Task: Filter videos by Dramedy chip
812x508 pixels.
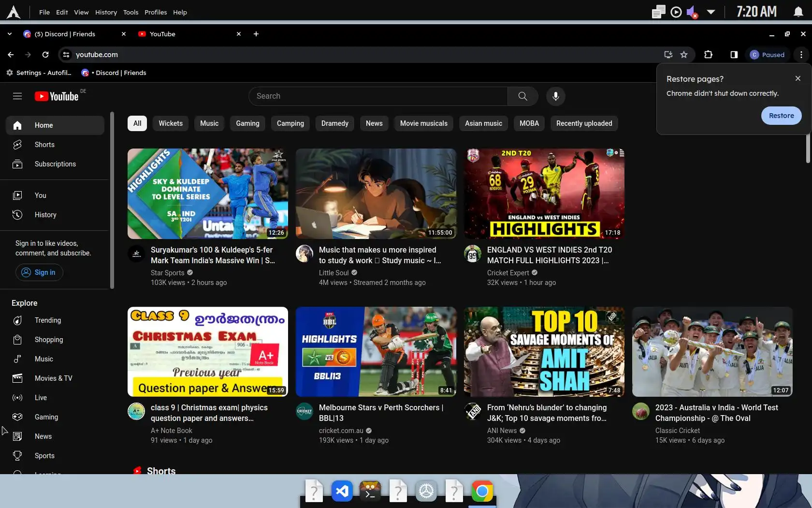Action: point(335,123)
